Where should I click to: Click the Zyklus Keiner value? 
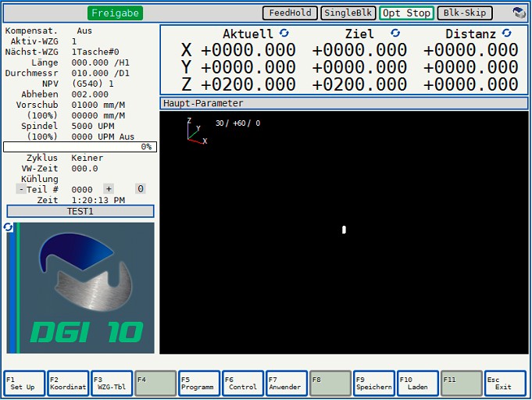point(87,158)
